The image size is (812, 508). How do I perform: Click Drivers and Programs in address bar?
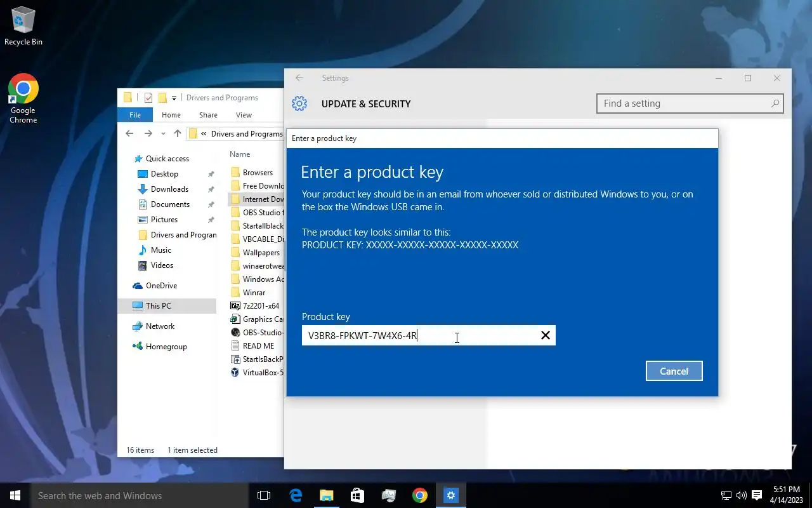point(247,134)
